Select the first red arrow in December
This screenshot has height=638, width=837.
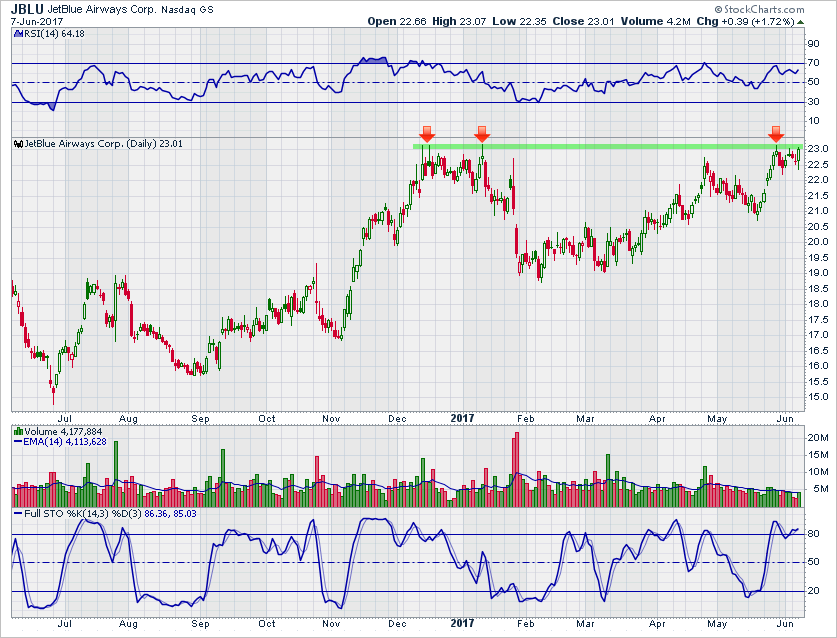427,134
